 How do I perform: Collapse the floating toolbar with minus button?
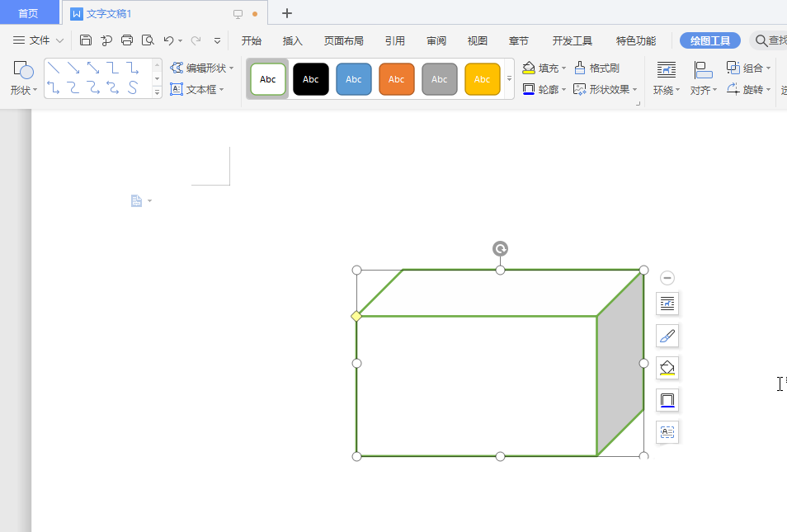(x=667, y=277)
